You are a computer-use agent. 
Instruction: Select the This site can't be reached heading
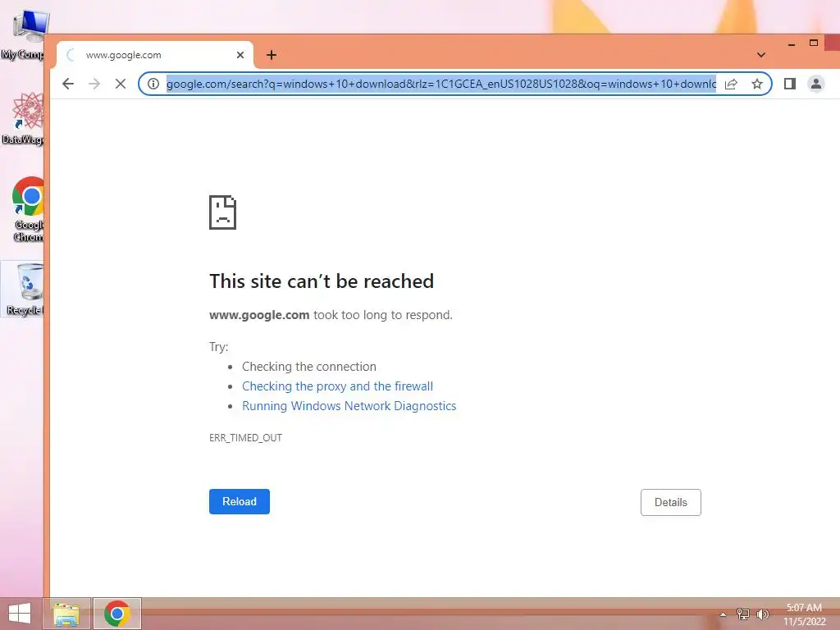point(322,281)
